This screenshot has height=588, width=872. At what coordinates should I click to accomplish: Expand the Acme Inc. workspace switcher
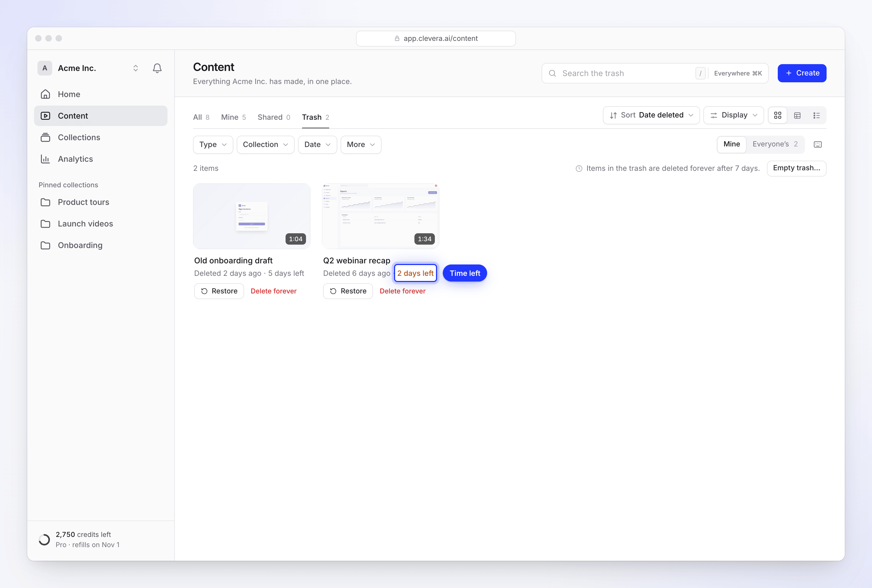[135, 68]
